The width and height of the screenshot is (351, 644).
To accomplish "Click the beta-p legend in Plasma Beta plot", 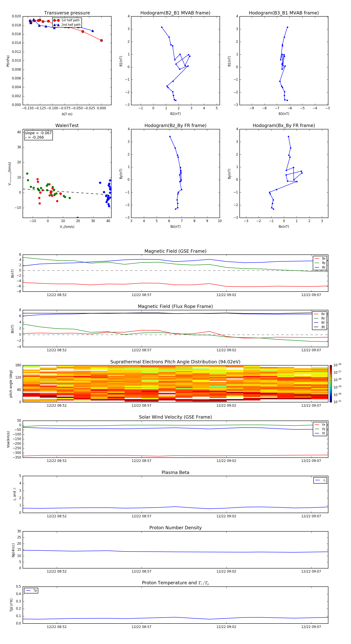I will click(x=320, y=480).
